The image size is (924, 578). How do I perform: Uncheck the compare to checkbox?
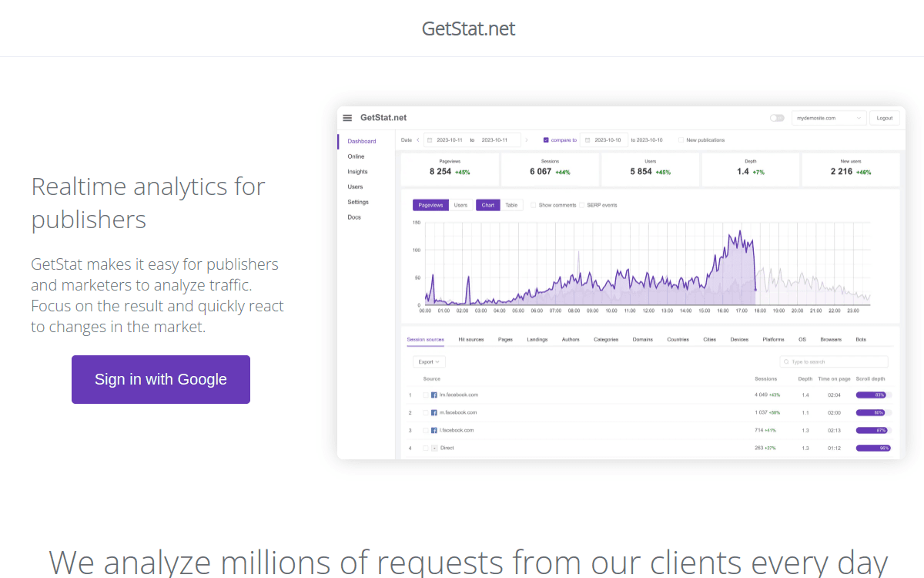546,139
